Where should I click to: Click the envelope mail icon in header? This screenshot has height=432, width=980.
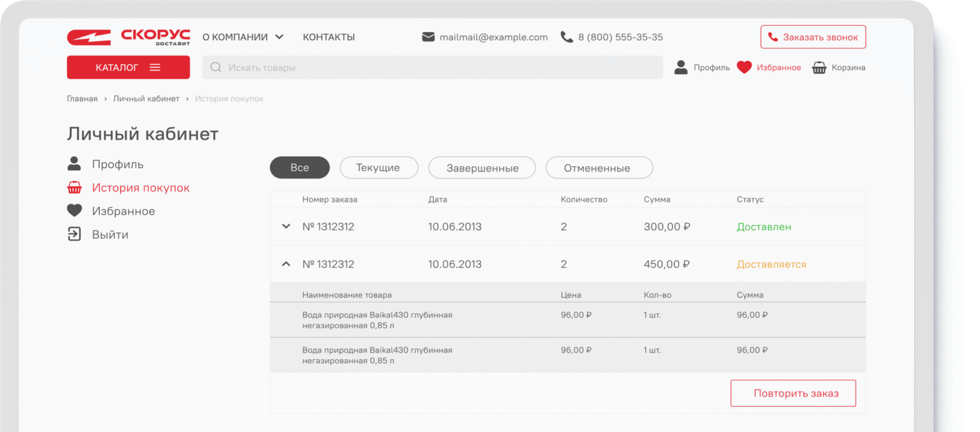428,37
